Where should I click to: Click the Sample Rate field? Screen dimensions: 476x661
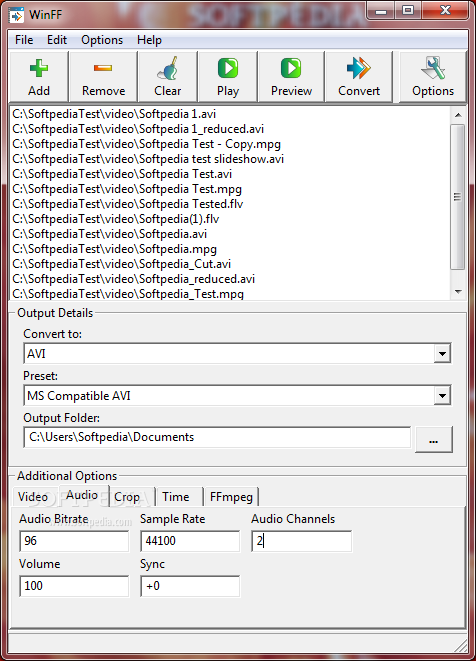click(190, 541)
